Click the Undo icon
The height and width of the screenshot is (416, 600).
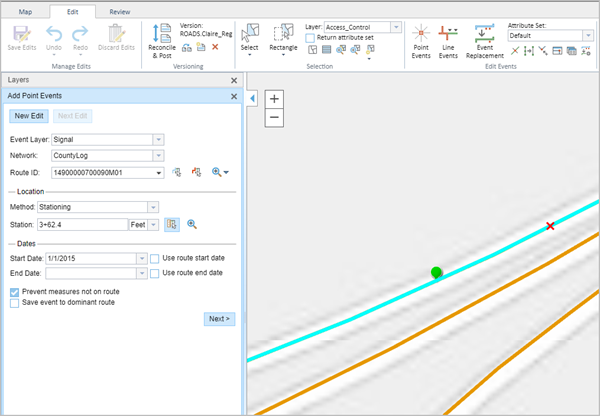(x=53, y=34)
